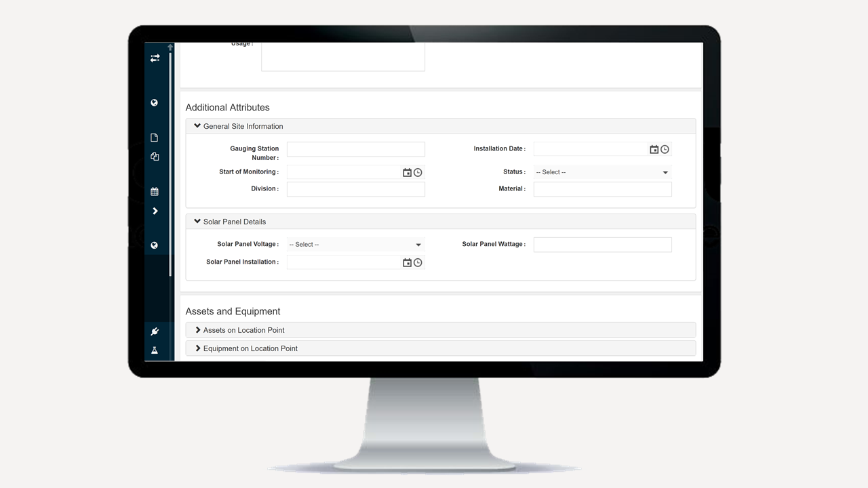Open clock time picker for Start of Monitoring

pos(418,172)
